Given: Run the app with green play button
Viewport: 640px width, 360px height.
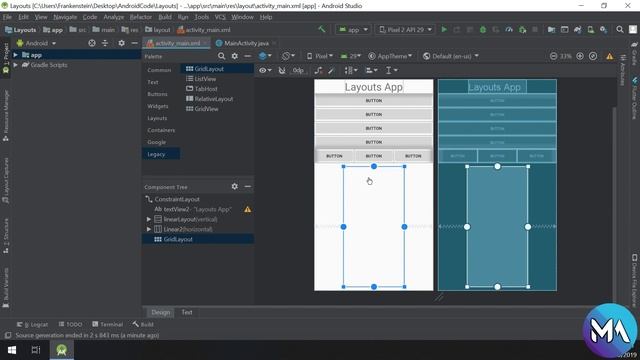Looking at the screenshot, I should coord(444,29).
